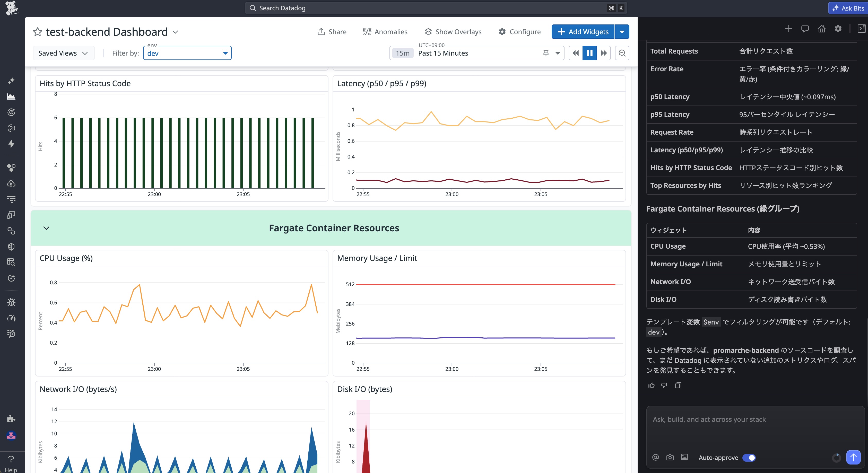The image size is (868, 473).
Task: Click the Share button
Action: tap(332, 32)
